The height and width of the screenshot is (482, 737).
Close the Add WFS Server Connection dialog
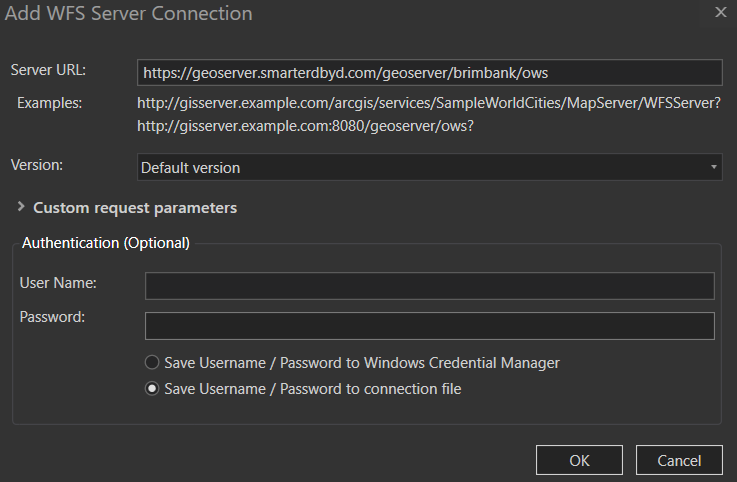[x=720, y=13]
